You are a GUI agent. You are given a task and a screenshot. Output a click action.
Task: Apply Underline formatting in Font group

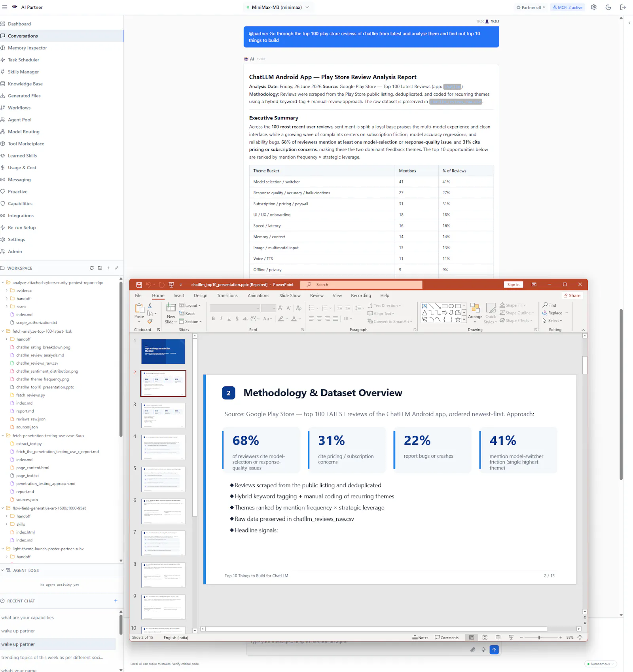point(229,319)
